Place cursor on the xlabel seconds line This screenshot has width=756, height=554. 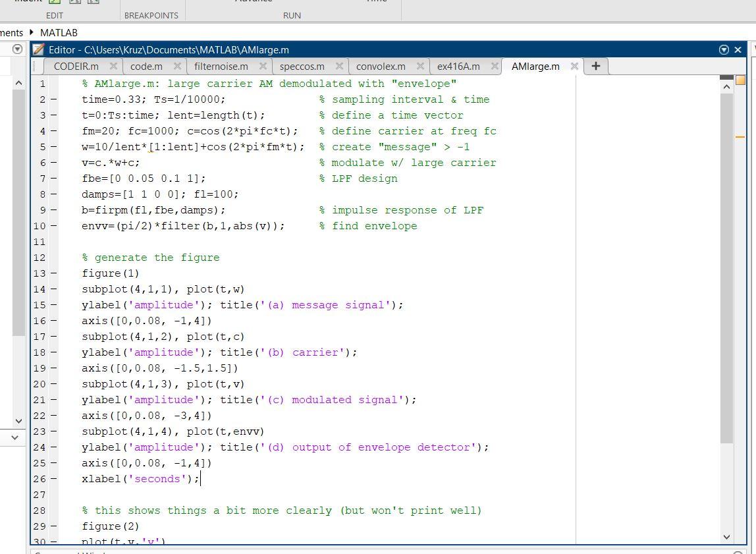(x=140, y=479)
